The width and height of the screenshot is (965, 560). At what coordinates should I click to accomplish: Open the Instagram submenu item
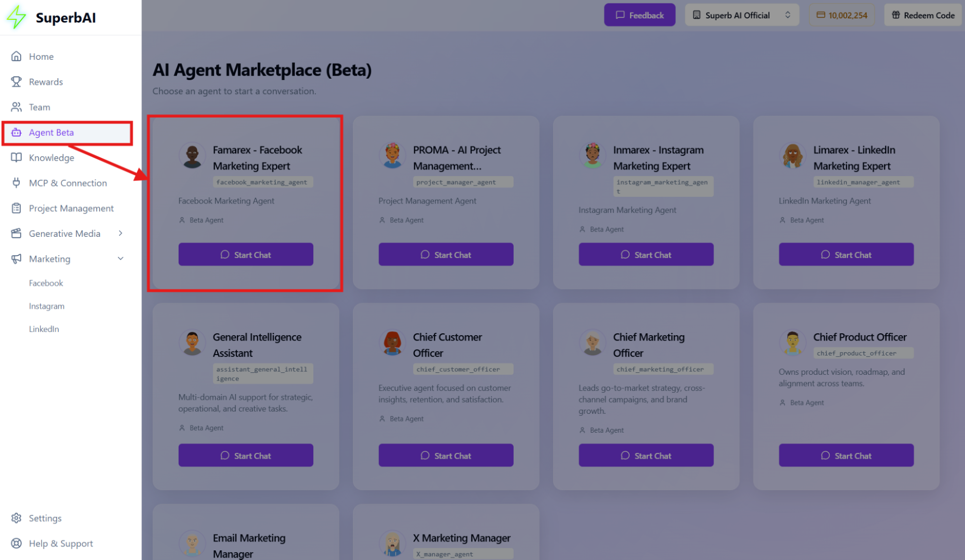pyautogui.click(x=46, y=306)
